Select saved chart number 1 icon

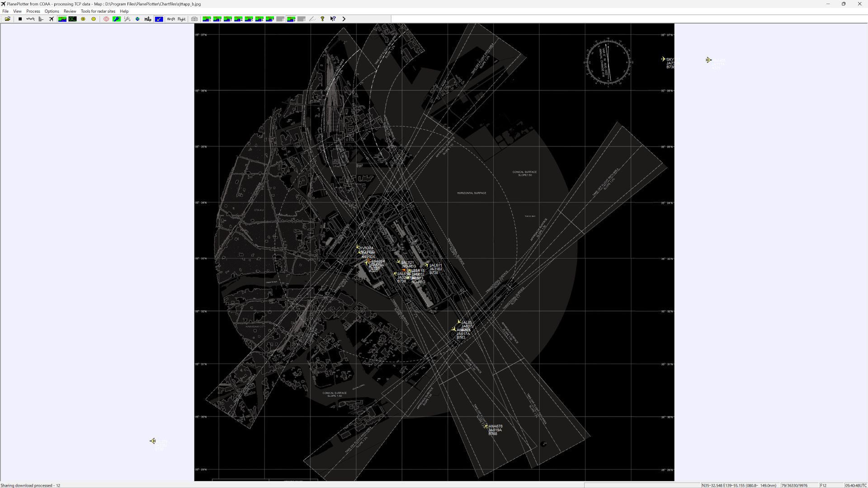(x=207, y=19)
